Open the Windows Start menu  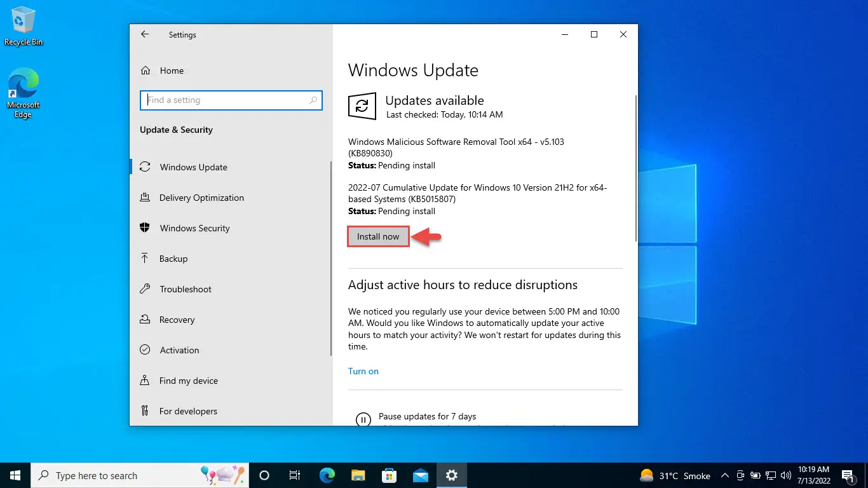[15, 475]
